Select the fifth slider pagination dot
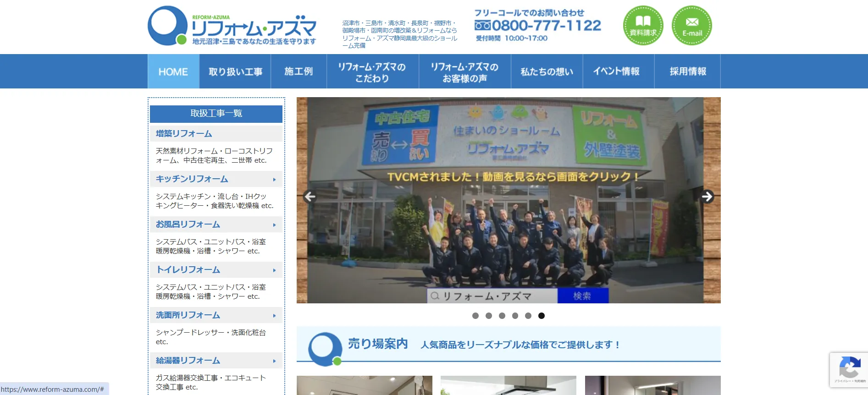868x395 pixels. (528, 316)
